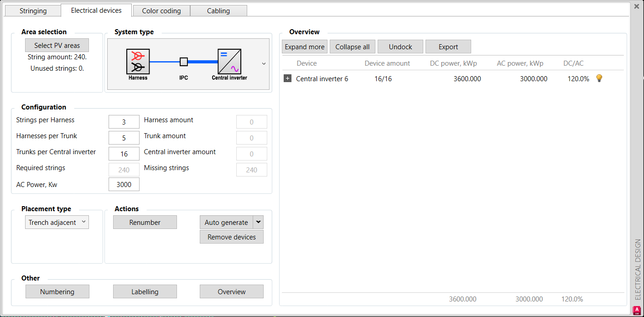This screenshot has width=644, height=317.
Task: Expand the Central inverter 6 row
Action: tap(287, 78)
